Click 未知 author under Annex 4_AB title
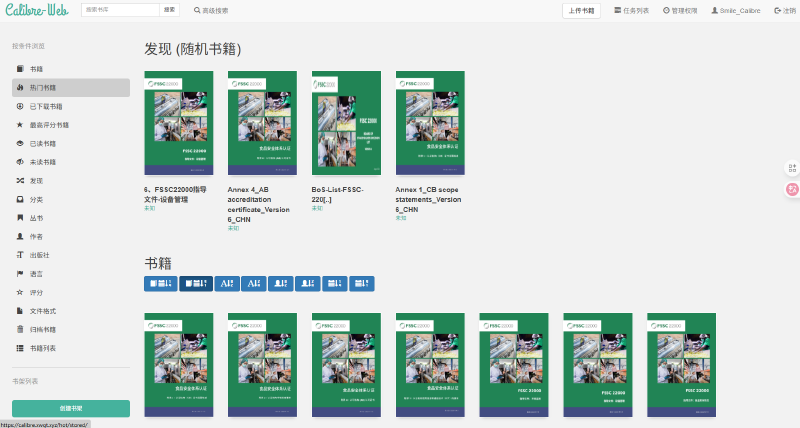This screenshot has height=428, width=800. coord(233,228)
